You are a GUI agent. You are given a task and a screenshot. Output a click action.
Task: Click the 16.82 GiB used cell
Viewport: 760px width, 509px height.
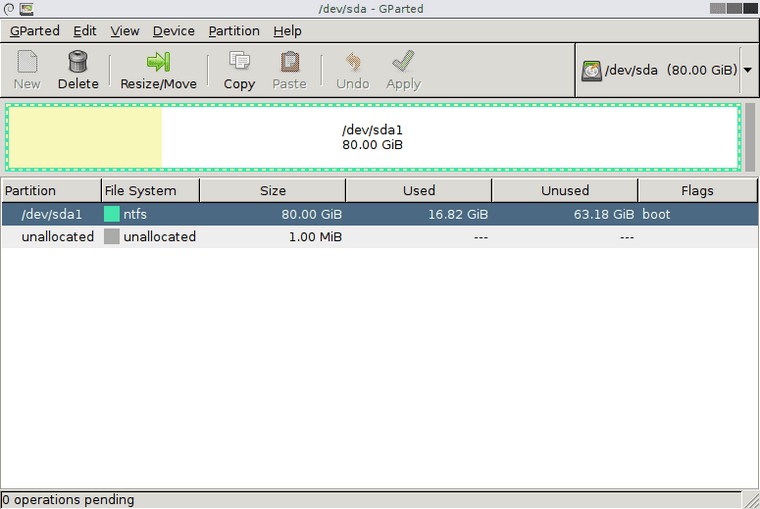pyautogui.click(x=458, y=214)
